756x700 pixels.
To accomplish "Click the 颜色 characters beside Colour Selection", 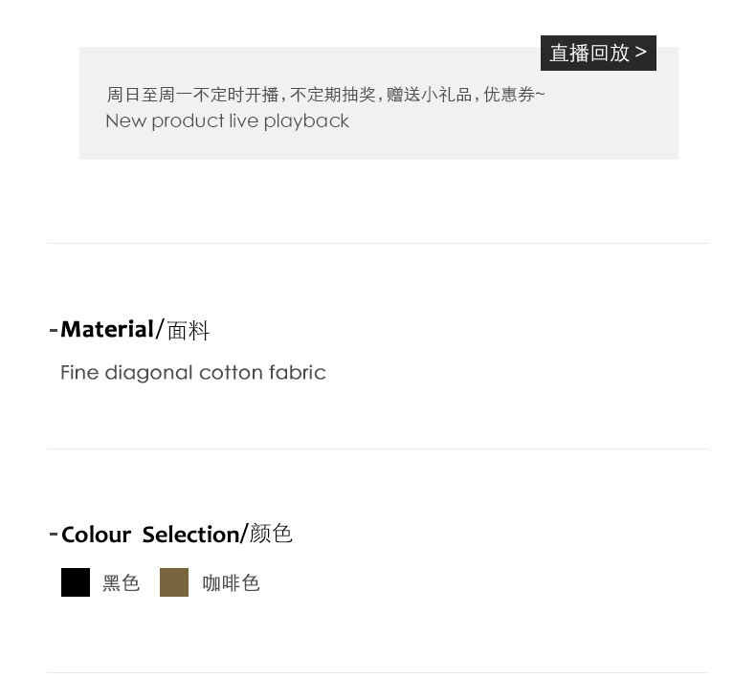I will tap(271, 534).
